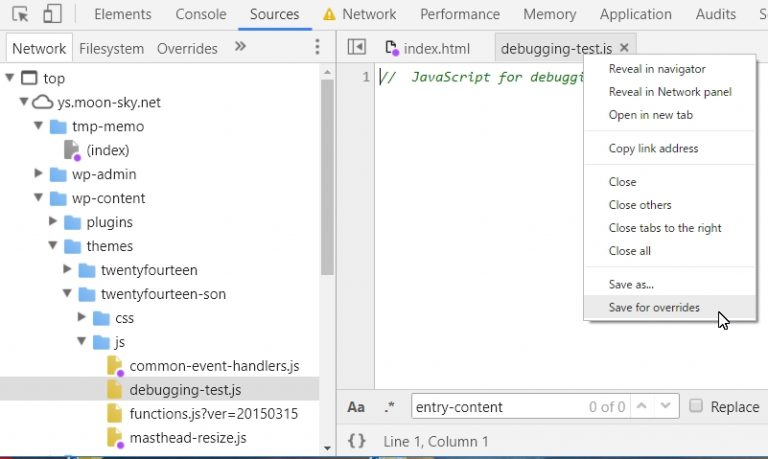Choose Save as... menu item
768x459 pixels.
(670, 285)
